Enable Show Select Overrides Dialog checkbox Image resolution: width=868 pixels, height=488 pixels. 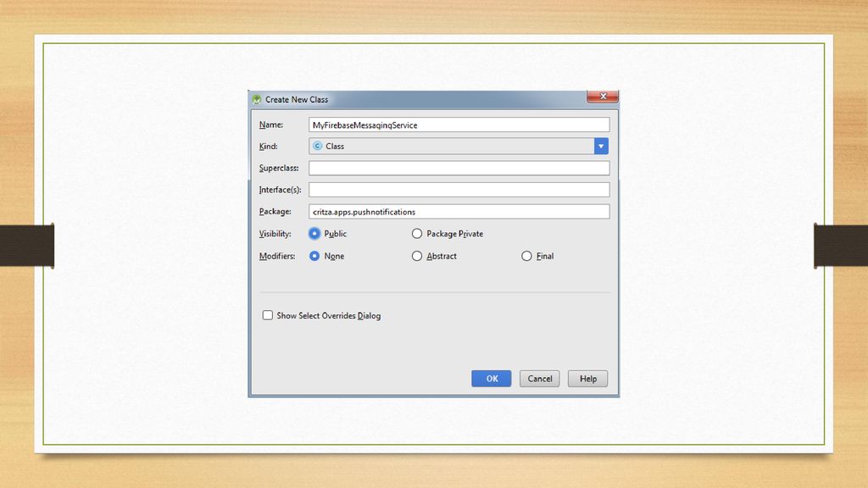coord(267,315)
